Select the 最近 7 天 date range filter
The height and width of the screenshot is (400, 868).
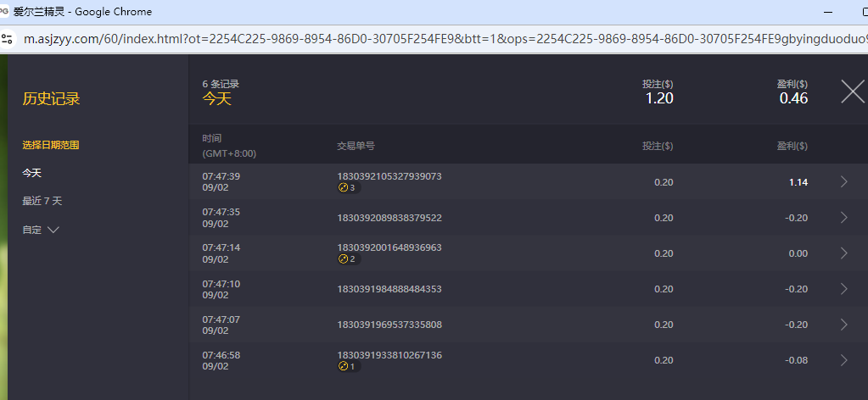(42, 201)
